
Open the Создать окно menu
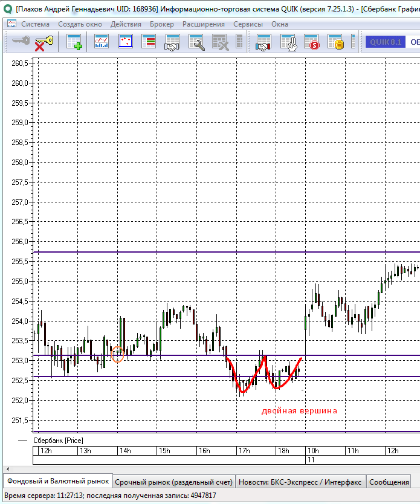pyautogui.click(x=80, y=24)
